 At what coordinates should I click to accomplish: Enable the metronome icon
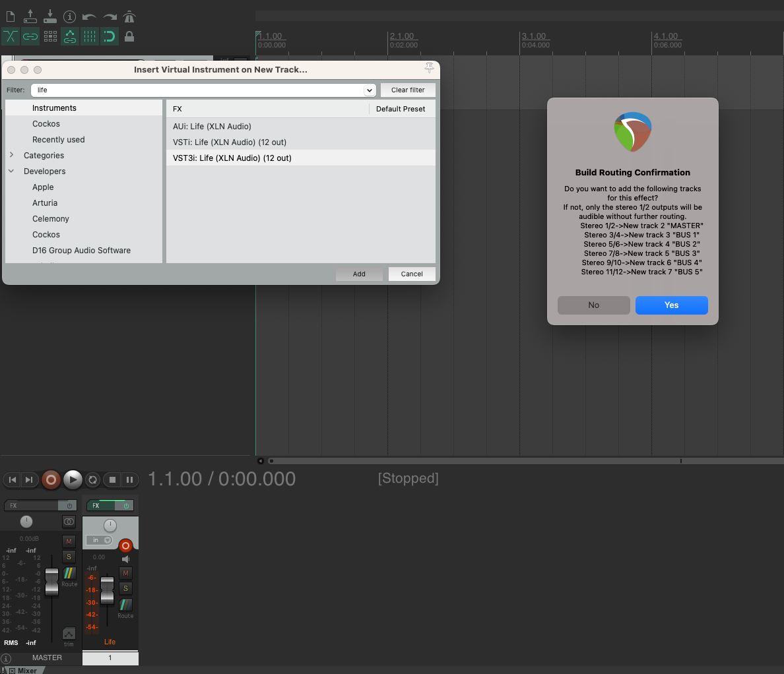point(128,16)
